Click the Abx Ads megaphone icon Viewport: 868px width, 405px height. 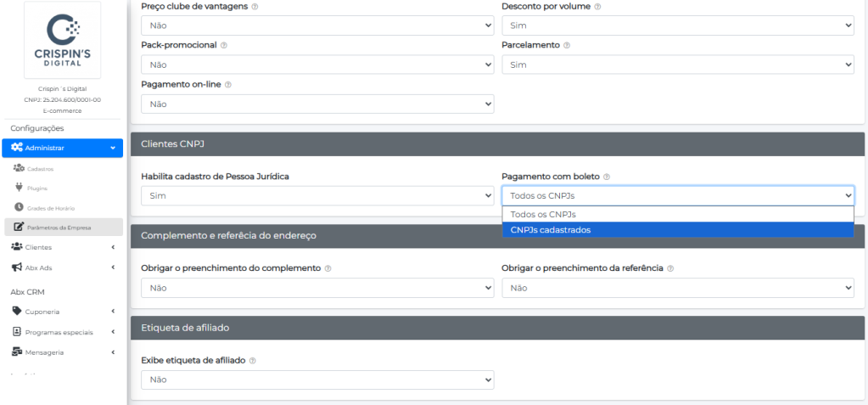pyautogui.click(x=17, y=267)
